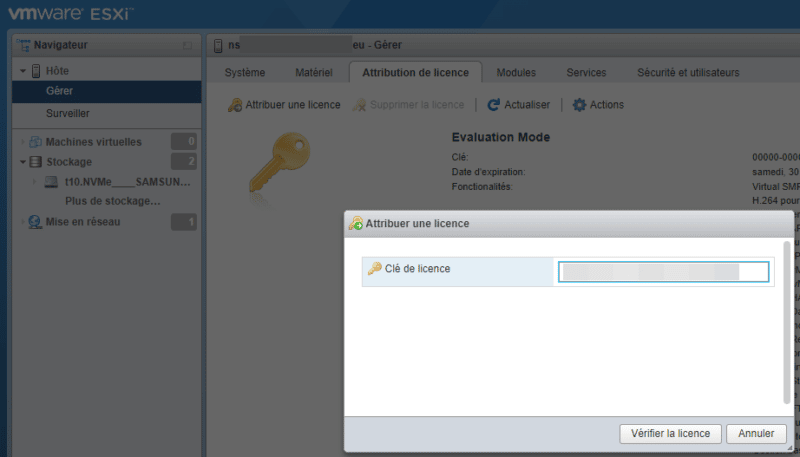
Task: Click the Attribuer une licence dialog title
Action: point(417,223)
